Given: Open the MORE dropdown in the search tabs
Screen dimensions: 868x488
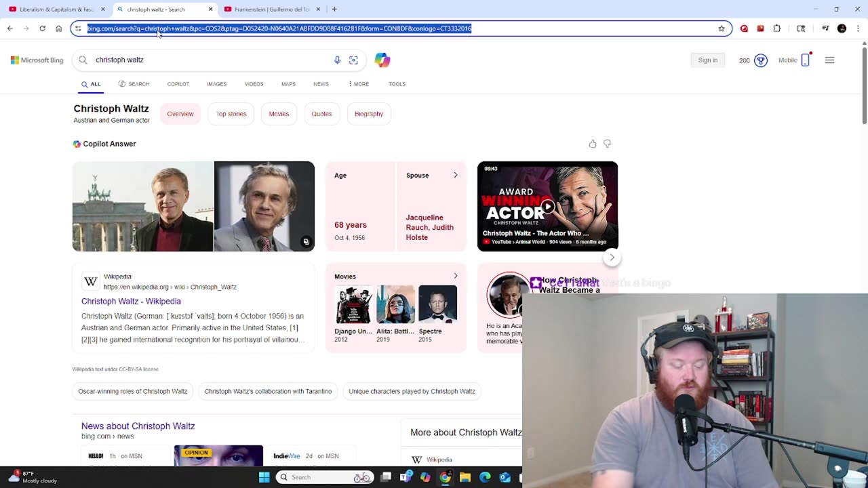Looking at the screenshot, I should pos(359,84).
